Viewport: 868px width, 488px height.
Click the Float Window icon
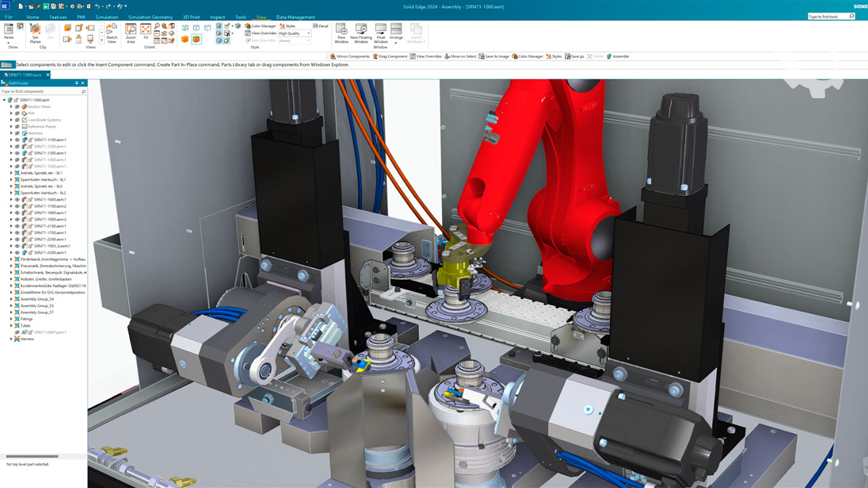click(x=380, y=34)
